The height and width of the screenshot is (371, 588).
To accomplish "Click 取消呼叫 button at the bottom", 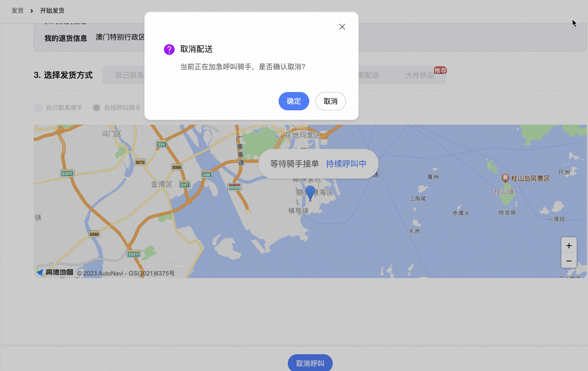I will [310, 363].
